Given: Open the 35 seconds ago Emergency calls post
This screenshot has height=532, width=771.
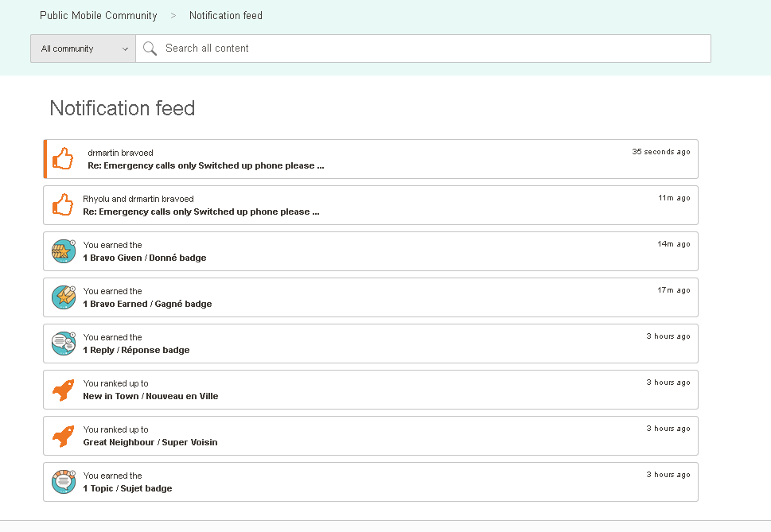Looking at the screenshot, I should tap(205, 166).
